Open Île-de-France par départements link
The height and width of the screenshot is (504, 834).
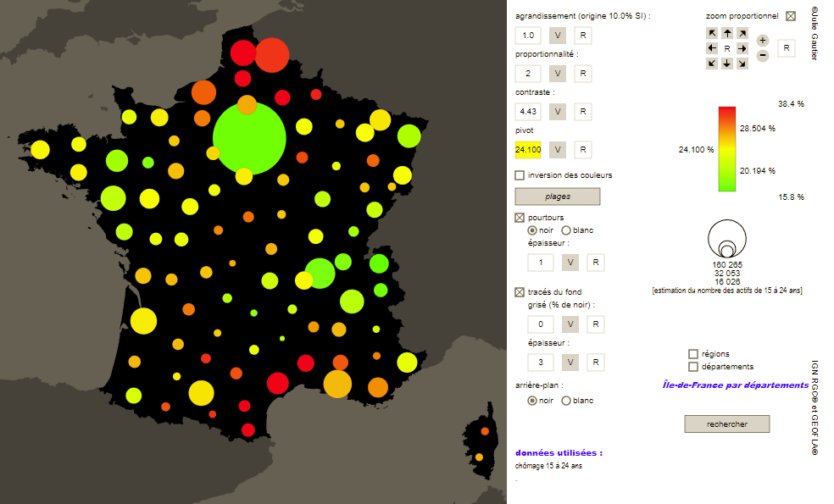pos(735,385)
